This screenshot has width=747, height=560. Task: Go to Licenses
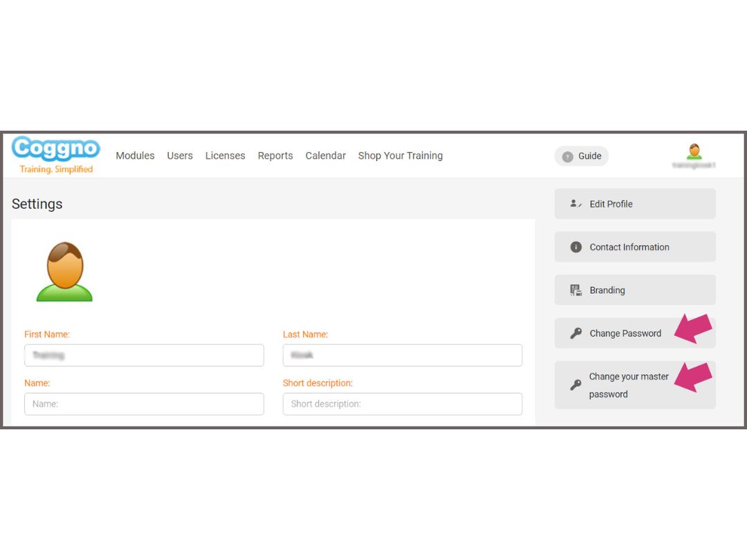(225, 156)
